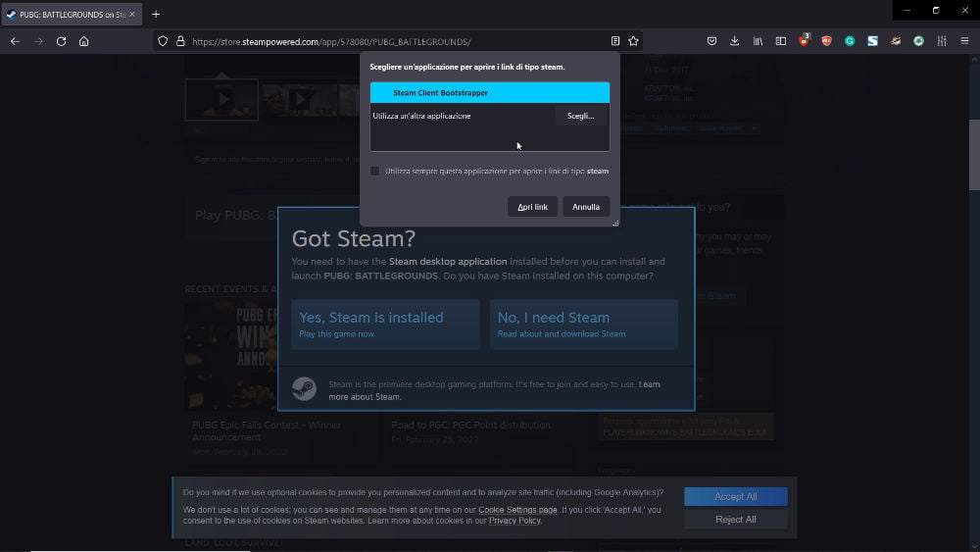
Task: Open the tracking protection shield in the address bar
Action: pos(163,41)
